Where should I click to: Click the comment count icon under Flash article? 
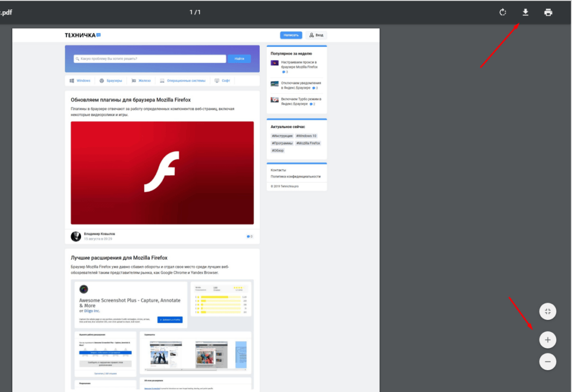click(250, 237)
